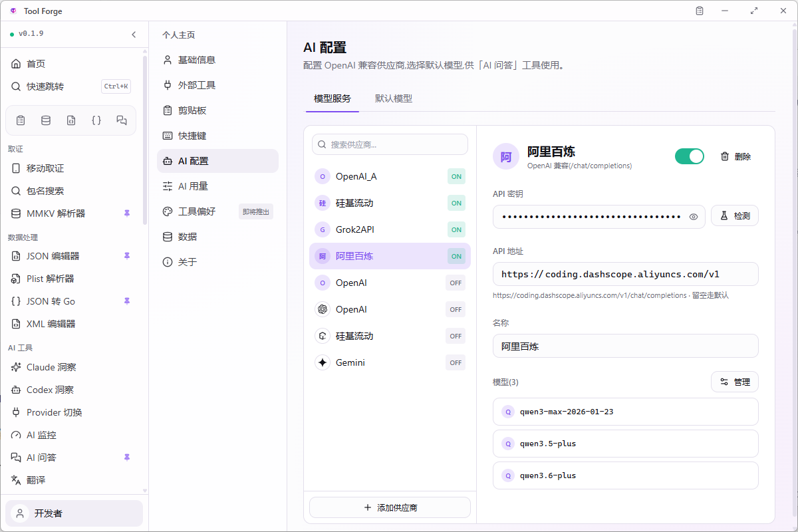The width and height of the screenshot is (798, 532).
Task: Toggle ON badge for OpenAI_A
Action: click(456, 176)
